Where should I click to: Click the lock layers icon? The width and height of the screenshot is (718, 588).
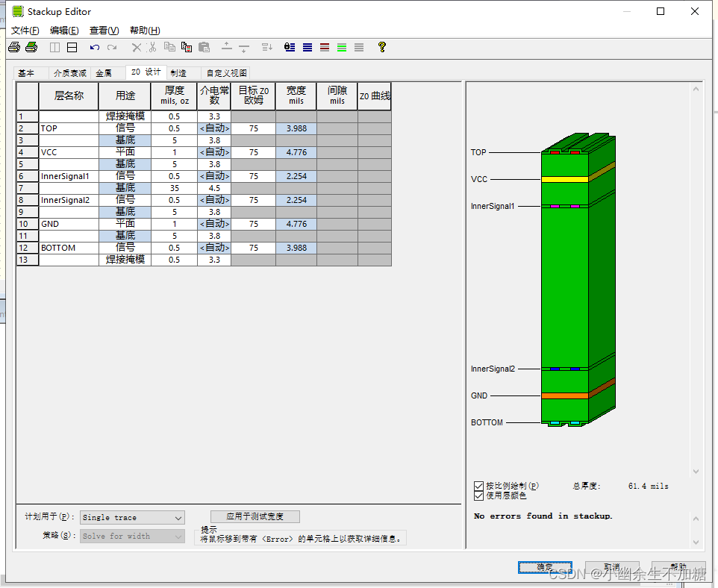point(290,47)
